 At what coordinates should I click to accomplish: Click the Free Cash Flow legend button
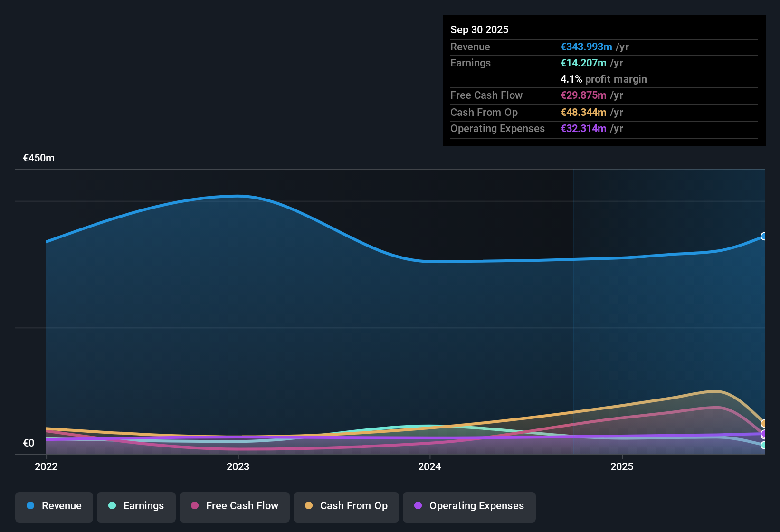[x=234, y=507]
